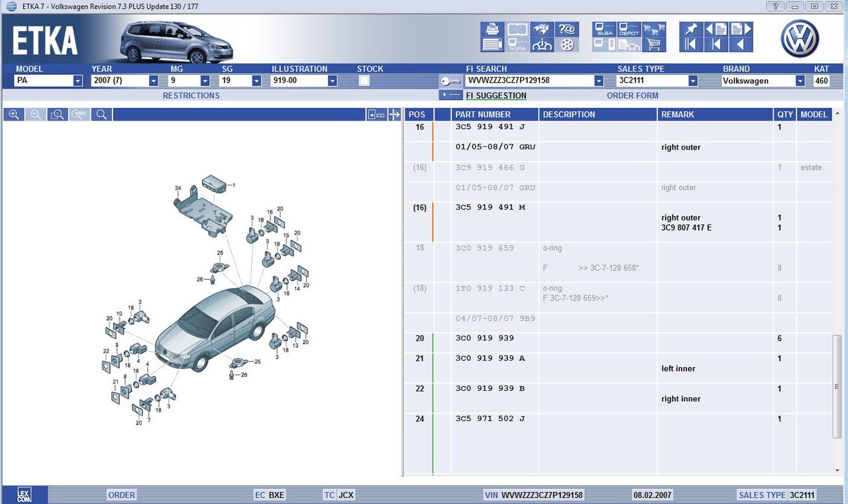
Task: Select part number 3C0 919 939 A
Action: coord(490,358)
